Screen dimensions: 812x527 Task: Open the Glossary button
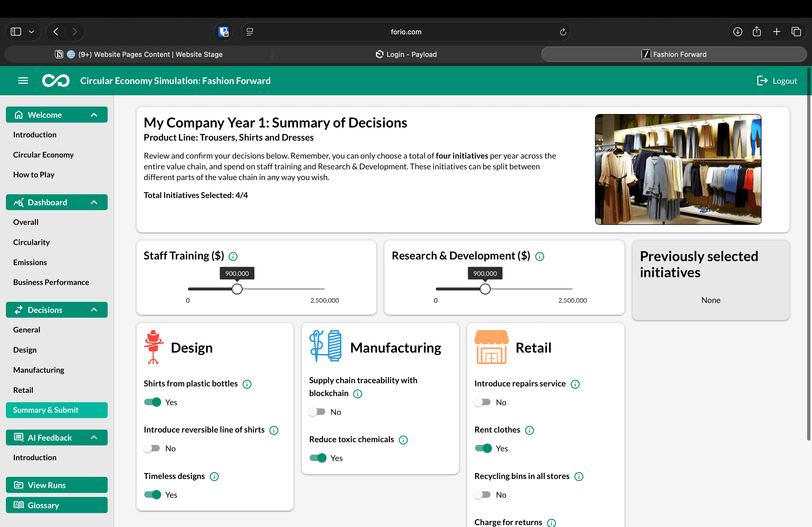(57, 505)
